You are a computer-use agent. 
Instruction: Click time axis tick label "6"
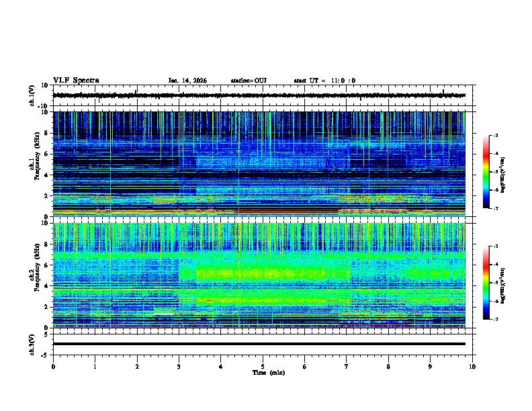pos(304,367)
